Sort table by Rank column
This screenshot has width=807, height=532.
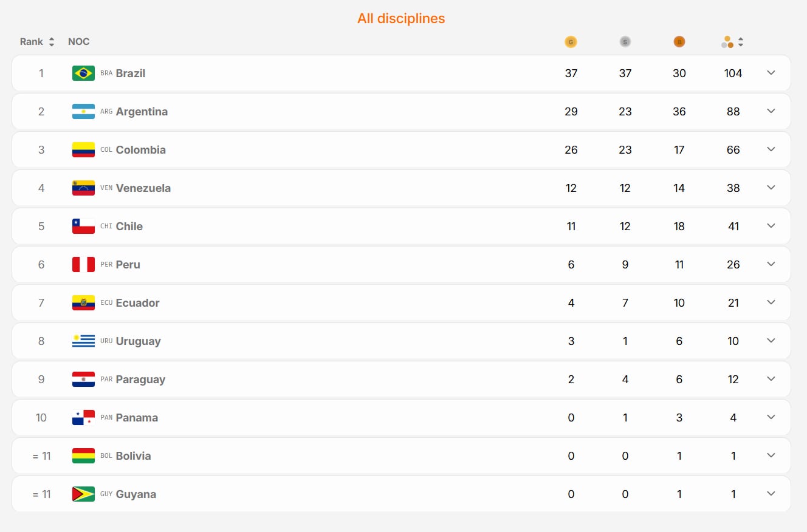point(37,42)
